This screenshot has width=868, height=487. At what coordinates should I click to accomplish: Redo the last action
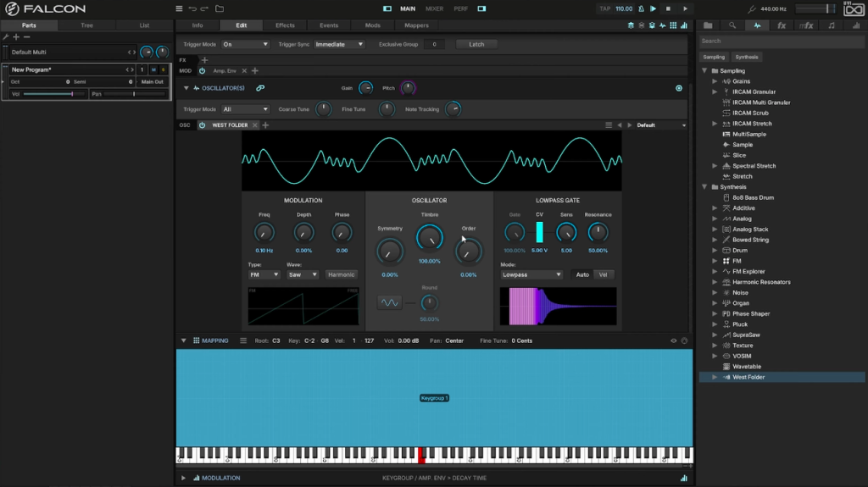tap(204, 8)
